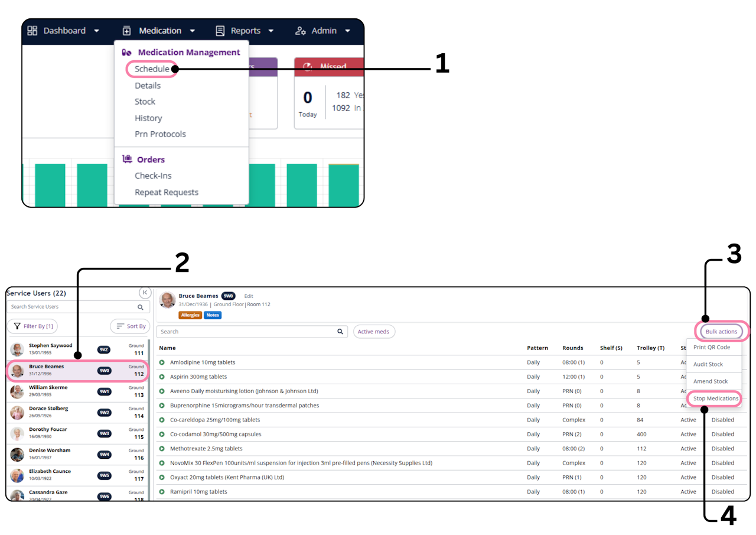Open the Dashboard dropdown in top bar
The image size is (756, 535).
coord(64,31)
